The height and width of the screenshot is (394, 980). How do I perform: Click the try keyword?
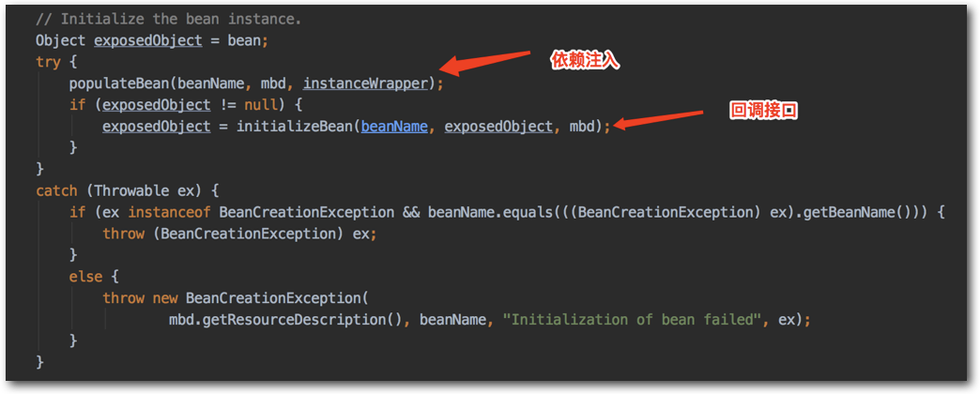pyautogui.click(x=47, y=62)
